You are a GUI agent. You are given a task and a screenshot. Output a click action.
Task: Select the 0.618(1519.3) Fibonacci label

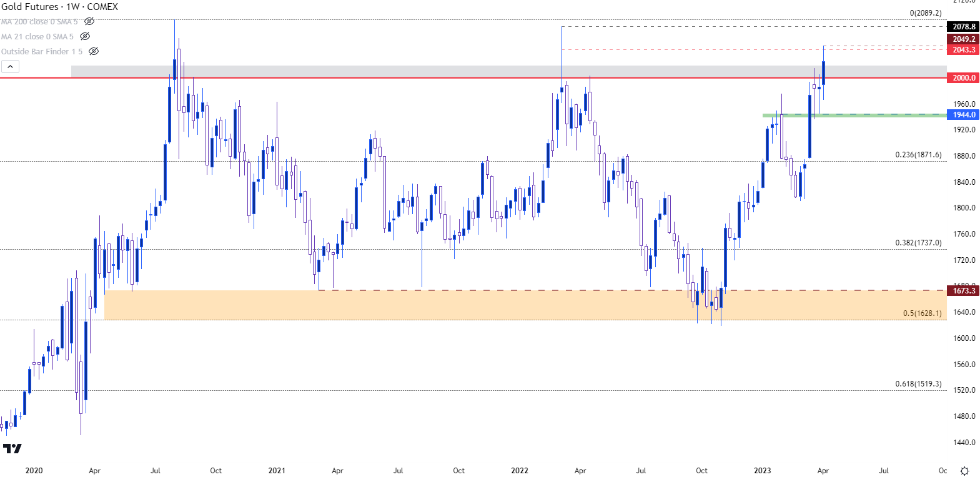(918, 383)
